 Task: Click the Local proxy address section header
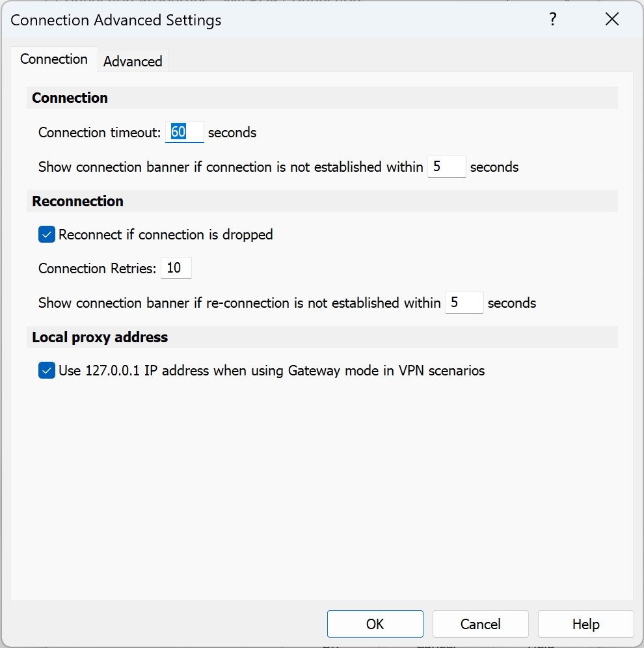pos(100,337)
